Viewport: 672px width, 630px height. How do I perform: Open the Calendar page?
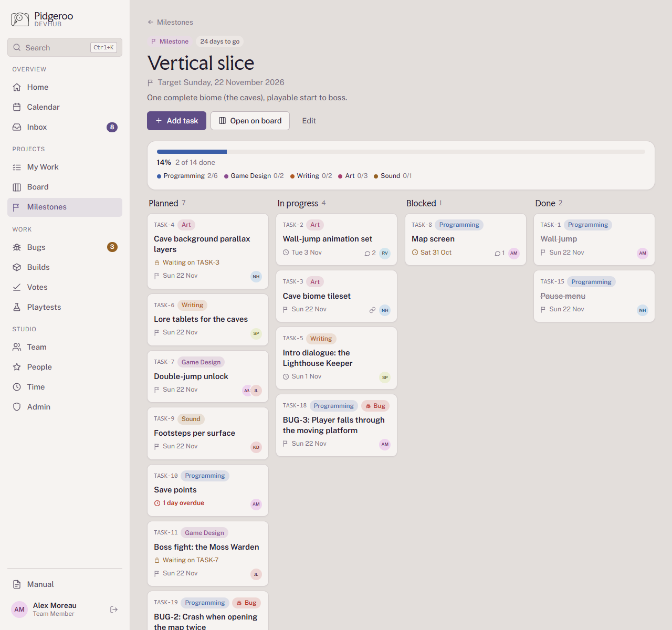pyautogui.click(x=65, y=107)
